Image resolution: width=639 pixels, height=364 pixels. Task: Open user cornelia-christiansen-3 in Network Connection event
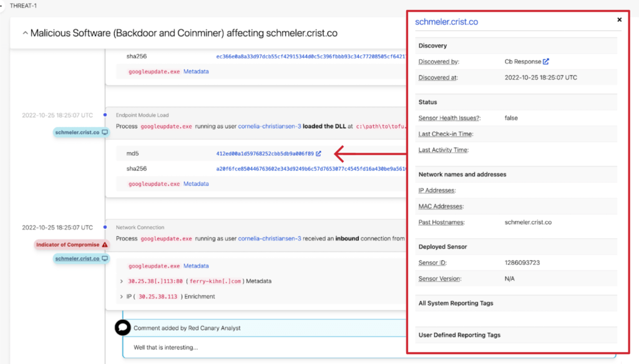(x=270, y=239)
